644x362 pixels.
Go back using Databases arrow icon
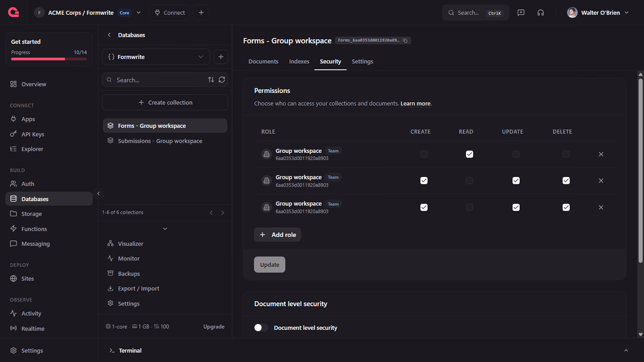pyautogui.click(x=109, y=35)
